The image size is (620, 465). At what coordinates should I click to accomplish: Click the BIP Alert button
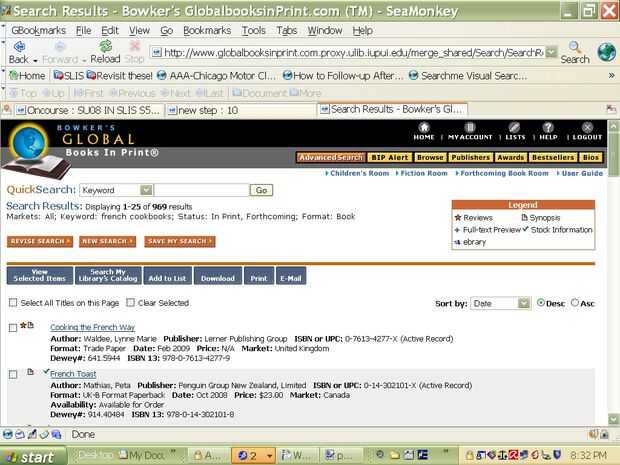(389, 157)
